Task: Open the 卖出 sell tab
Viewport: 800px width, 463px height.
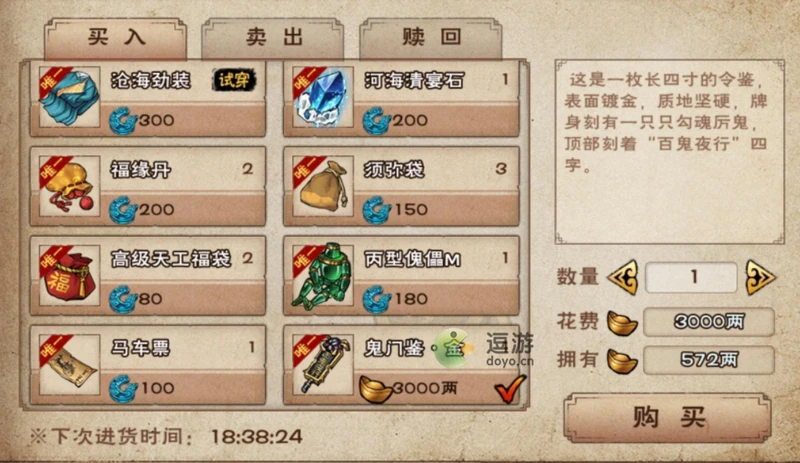Action: click(x=273, y=39)
